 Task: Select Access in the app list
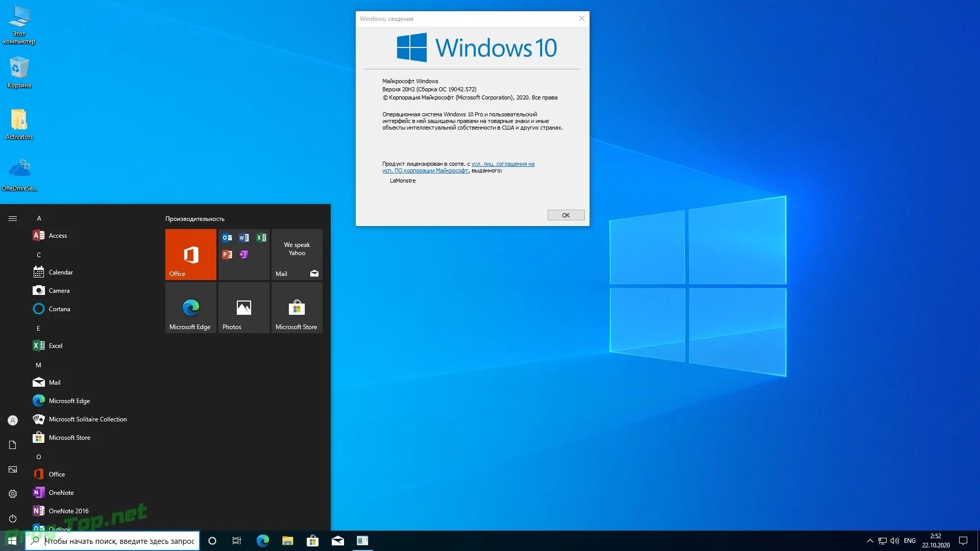[58, 236]
